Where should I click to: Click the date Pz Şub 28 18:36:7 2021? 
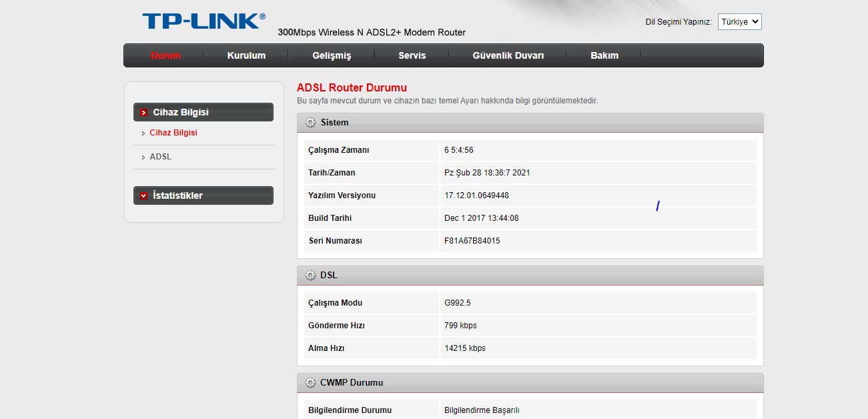coord(487,173)
